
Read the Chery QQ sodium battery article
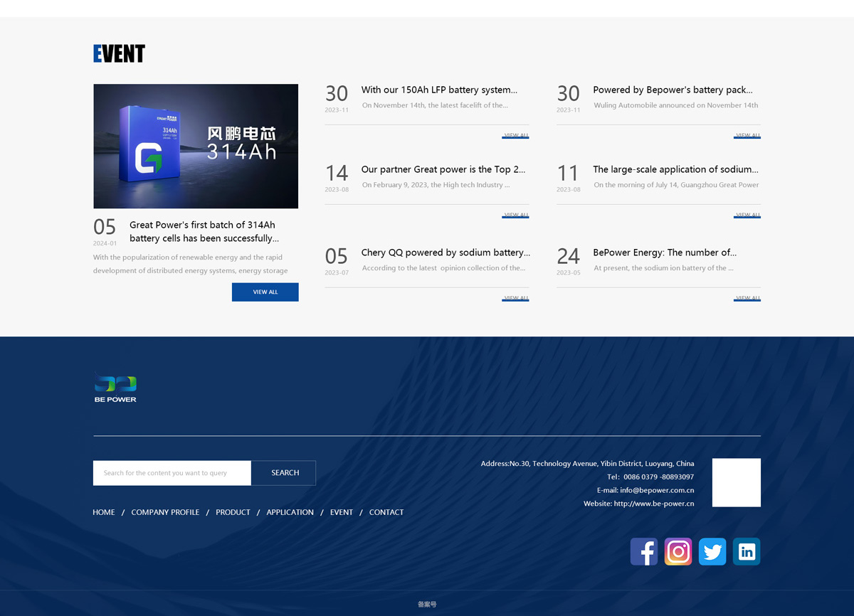(x=446, y=253)
